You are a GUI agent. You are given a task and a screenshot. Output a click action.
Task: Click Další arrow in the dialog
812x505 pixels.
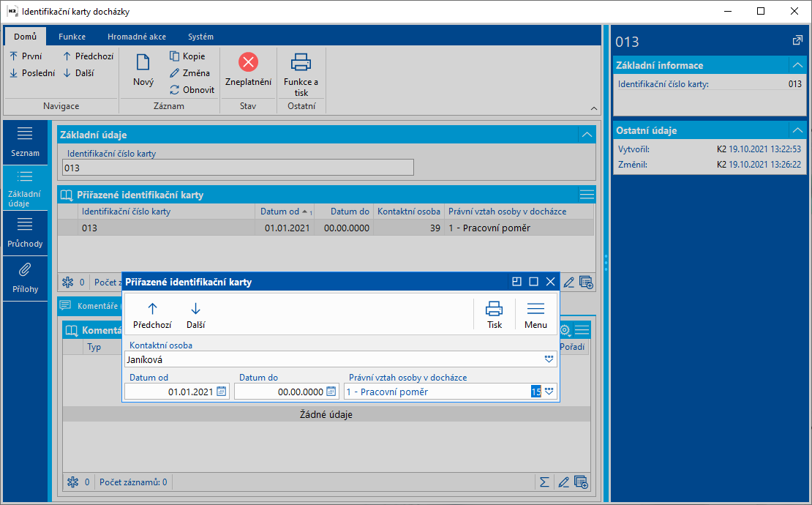(x=195, y=315)
